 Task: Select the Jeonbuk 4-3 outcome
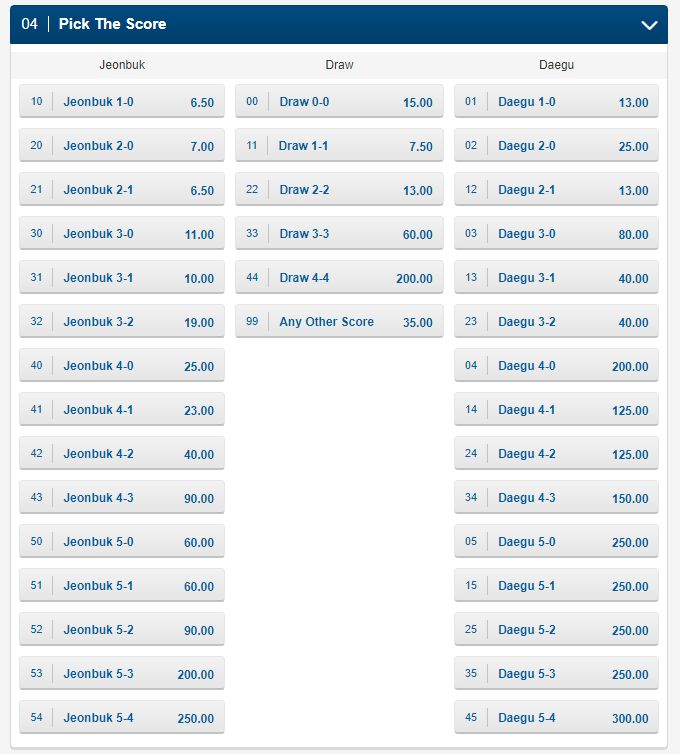coord(122,498)
